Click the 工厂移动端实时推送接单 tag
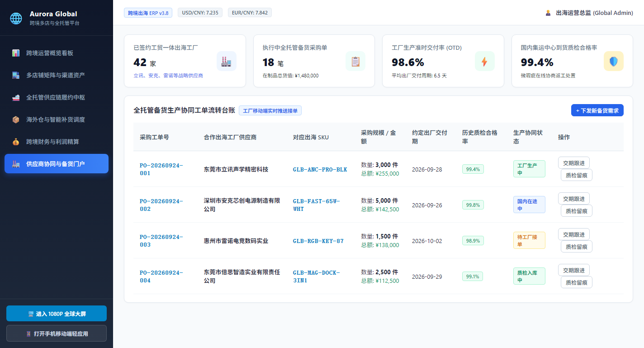Image resolution: width=644 pixels, height=348 pixels. click(x=270, y=110)
